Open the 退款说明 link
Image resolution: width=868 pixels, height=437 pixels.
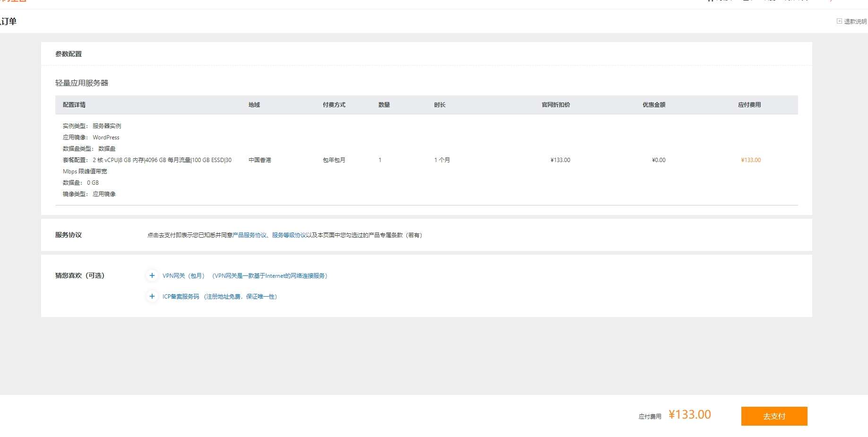pos(855,22)
